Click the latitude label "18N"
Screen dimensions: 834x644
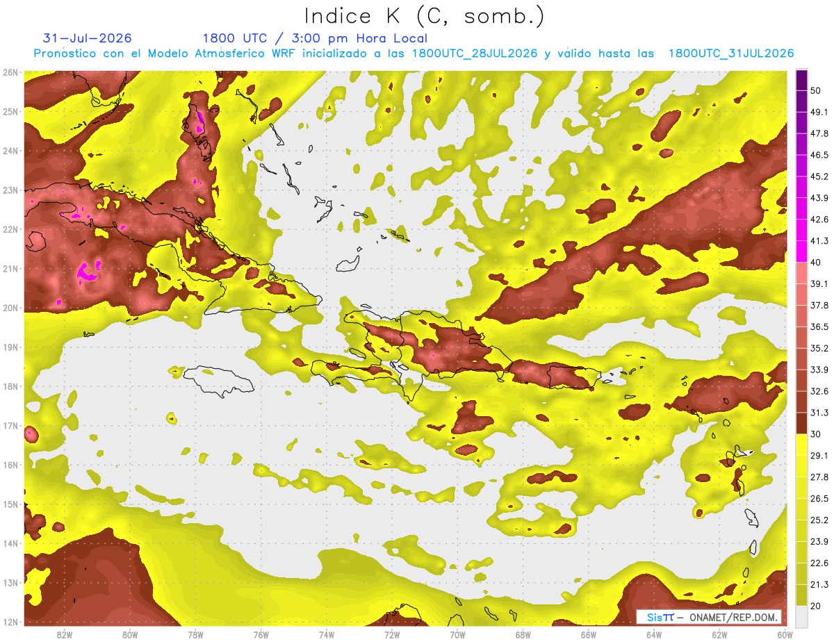point(10,386)
